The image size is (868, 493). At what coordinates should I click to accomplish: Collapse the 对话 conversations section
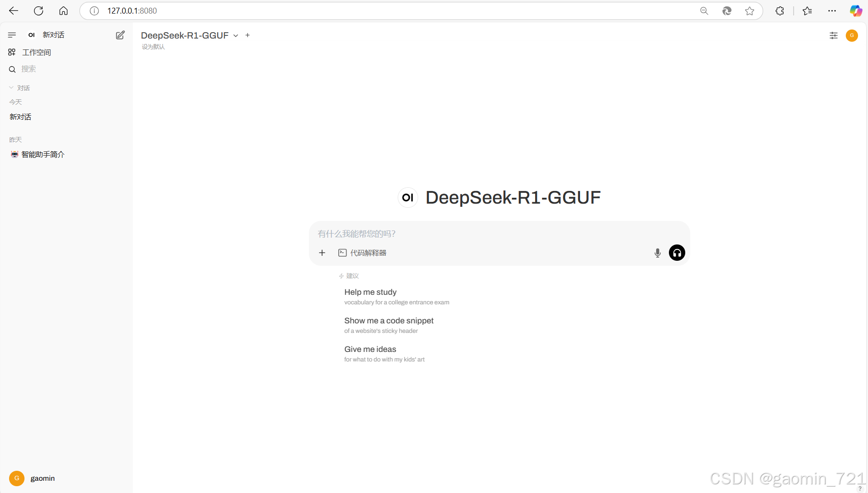20,88
